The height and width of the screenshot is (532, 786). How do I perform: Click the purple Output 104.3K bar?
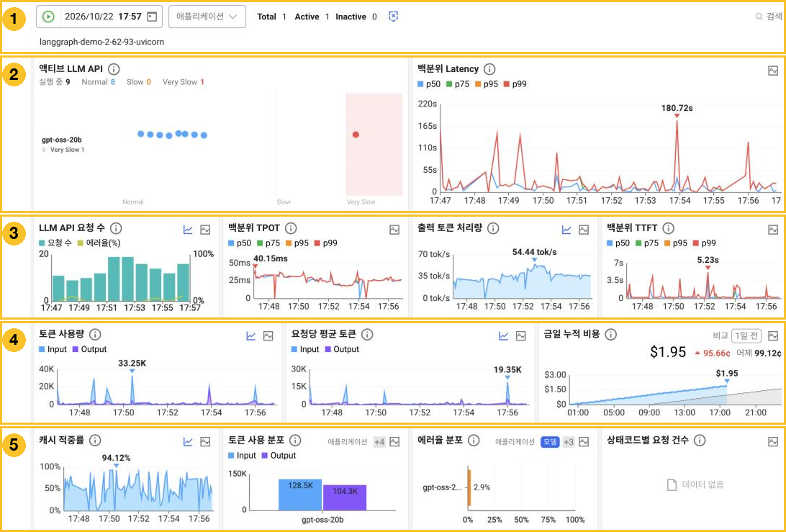coord(344,498)
